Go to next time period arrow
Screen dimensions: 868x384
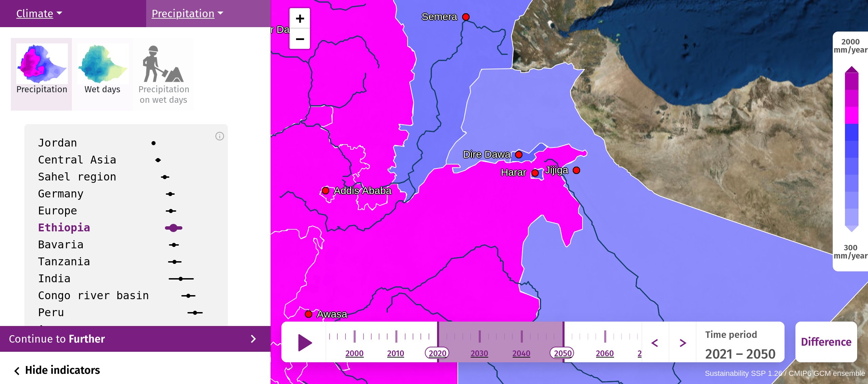(x=683, y=343)
